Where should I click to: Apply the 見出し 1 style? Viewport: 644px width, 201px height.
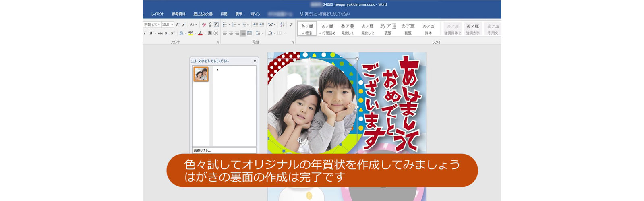pyautogui.click(x=348, y=29)
